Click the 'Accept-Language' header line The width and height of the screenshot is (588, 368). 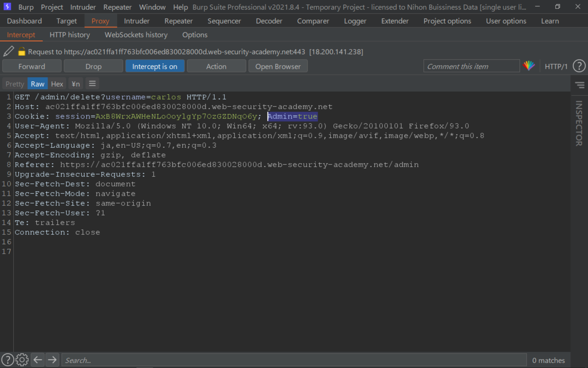pyautogui.click(x=116, y=145)
